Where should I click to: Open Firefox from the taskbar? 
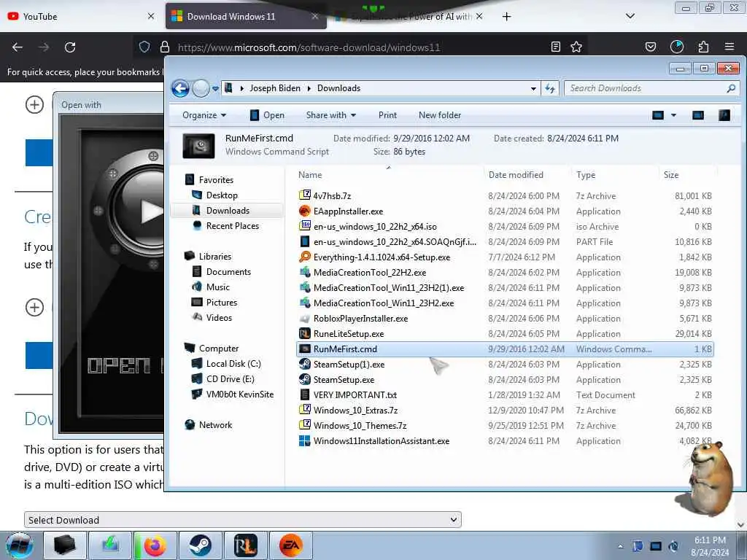point(155,545)
